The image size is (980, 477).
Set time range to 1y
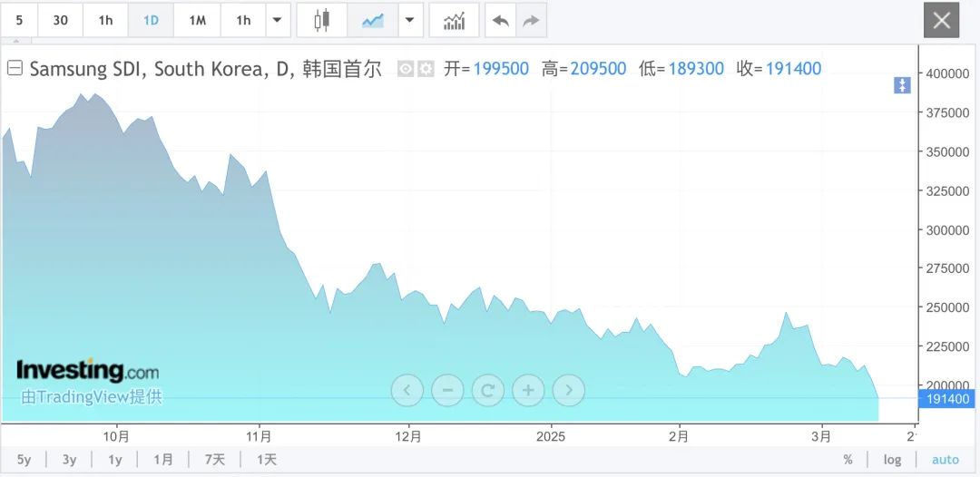point(115,460)
